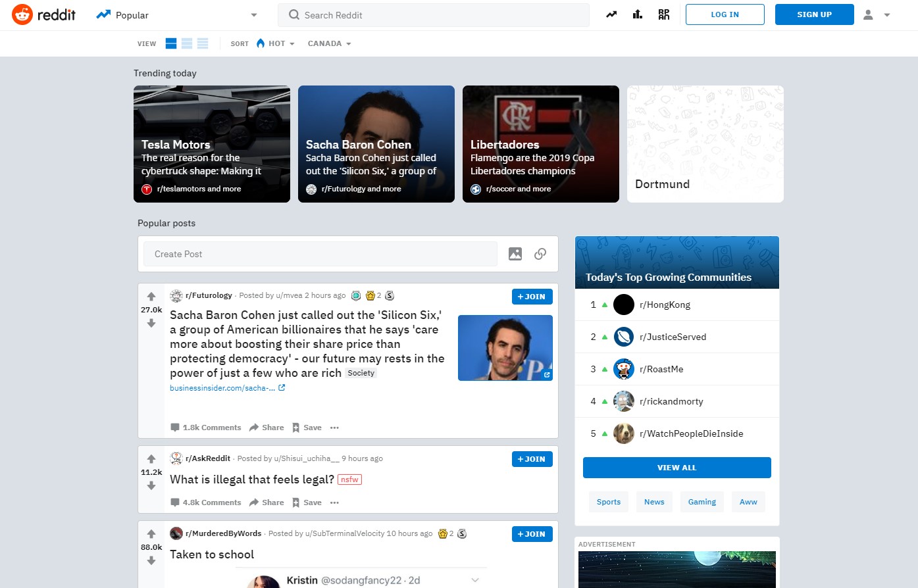Open the Sacha Baron Cohen post thumbnail

[505, 348]
